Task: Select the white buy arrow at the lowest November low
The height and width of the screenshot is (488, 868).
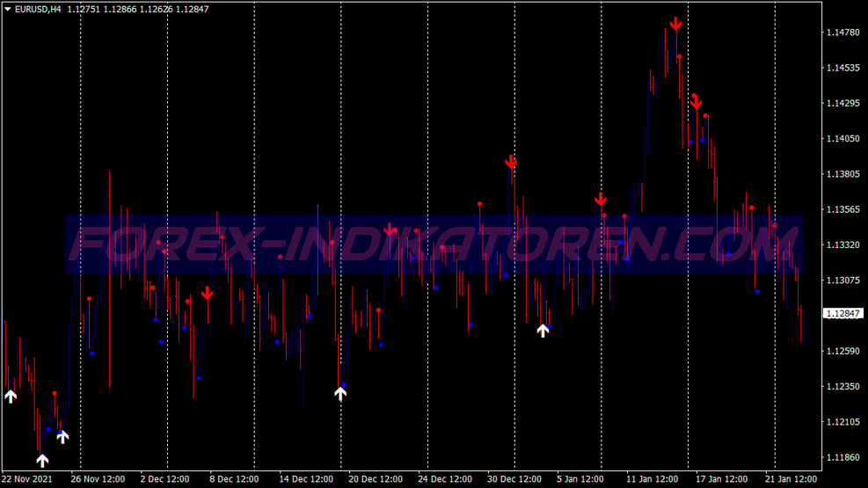Action: coord(42,461)
